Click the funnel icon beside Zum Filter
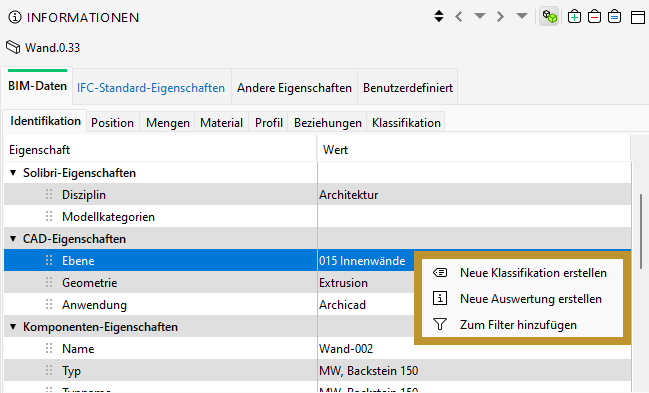Screen dimensions: 649x393 [440, 324]
